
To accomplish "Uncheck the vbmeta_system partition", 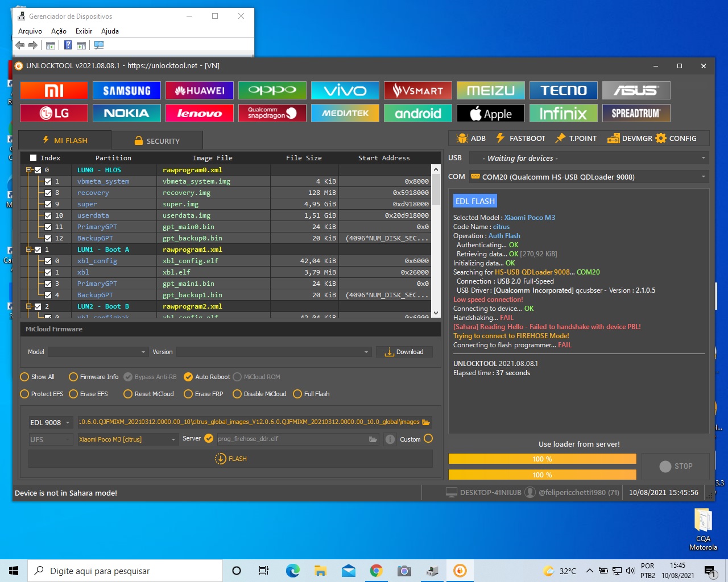I will pyautogui.click(x=48, y=181).
